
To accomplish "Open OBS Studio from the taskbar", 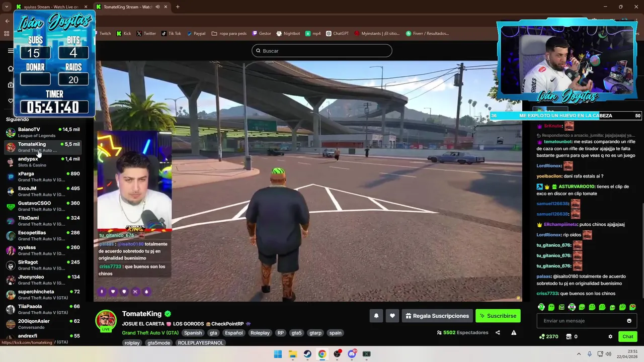I will [x=337, y=354].
